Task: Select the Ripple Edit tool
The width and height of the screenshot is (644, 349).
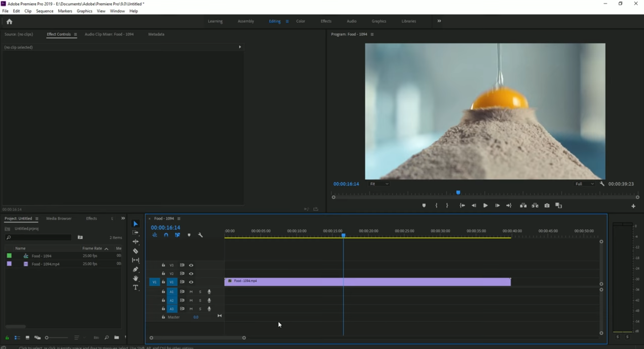Action: (136, 242)
